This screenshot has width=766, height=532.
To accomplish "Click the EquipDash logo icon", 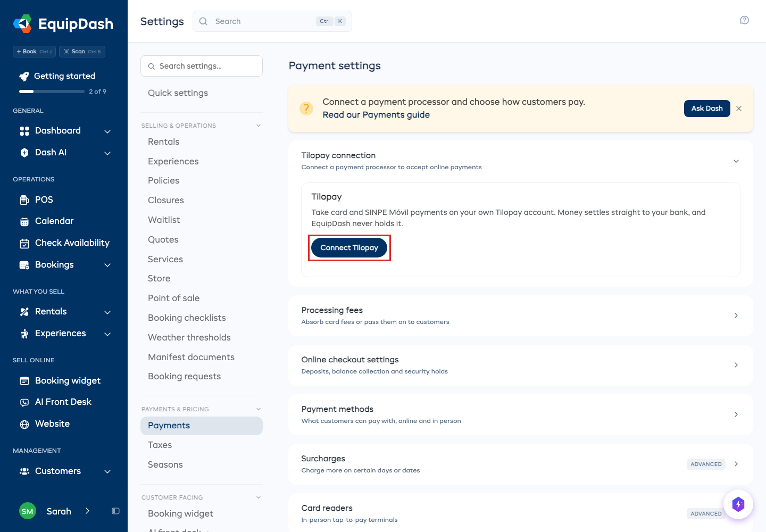I will [x=22, y=24].
